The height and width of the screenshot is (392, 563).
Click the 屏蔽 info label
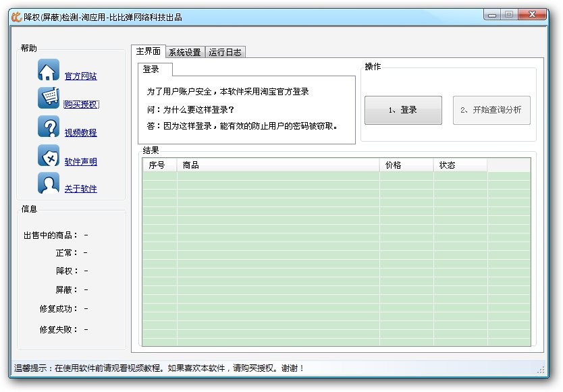(x=66, y=289)
